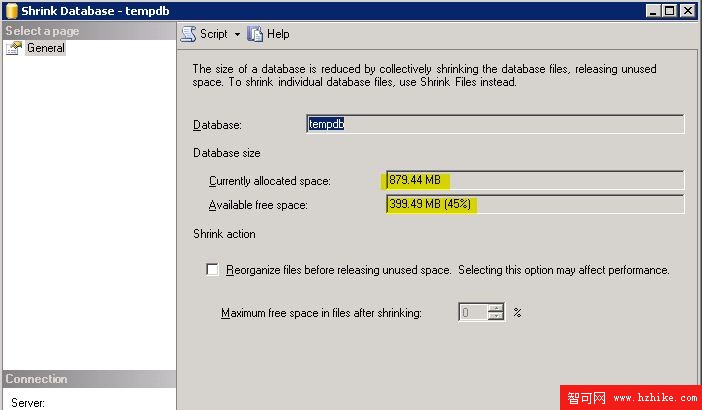Enable Reorganize files before releasing unused space
This screenshot has height=410, width=702.
(212, 269)
